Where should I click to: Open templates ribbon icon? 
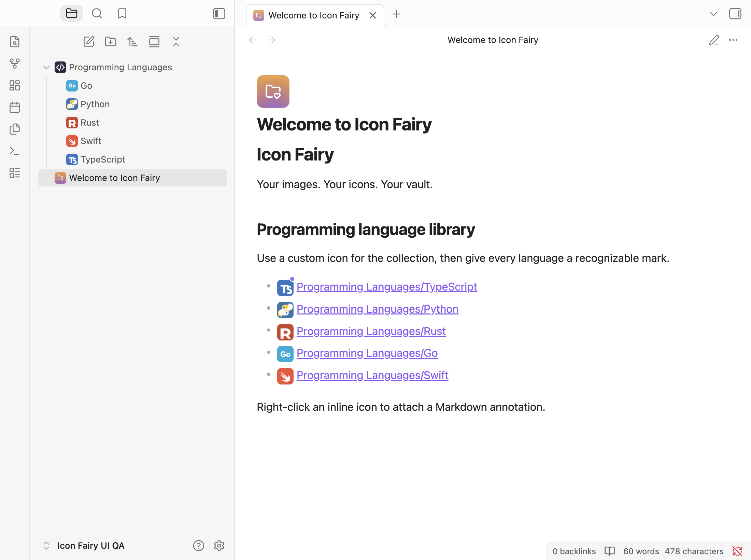point(15,129)
